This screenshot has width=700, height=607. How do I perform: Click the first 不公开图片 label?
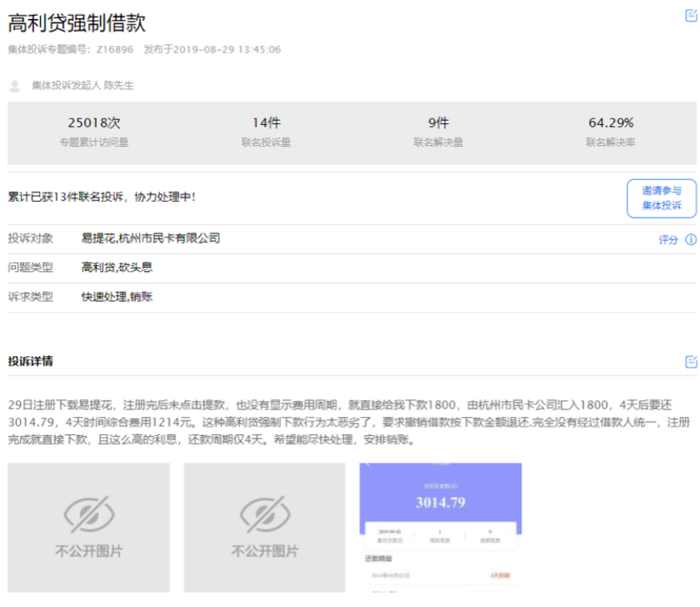pyautogui.click(x=89, y=551)
